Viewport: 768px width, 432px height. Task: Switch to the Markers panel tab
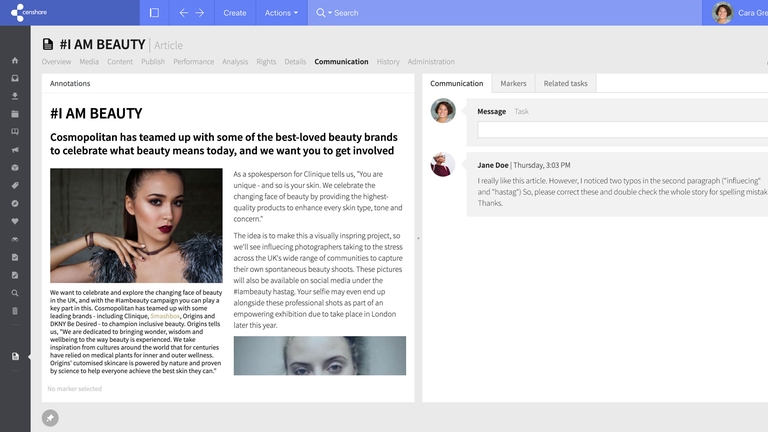(513, 83)
